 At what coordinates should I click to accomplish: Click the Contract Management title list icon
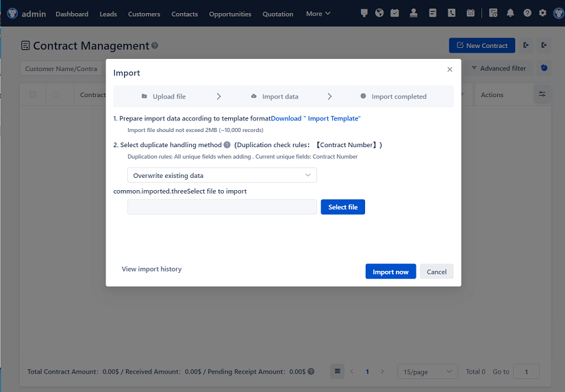pos(25,46)
